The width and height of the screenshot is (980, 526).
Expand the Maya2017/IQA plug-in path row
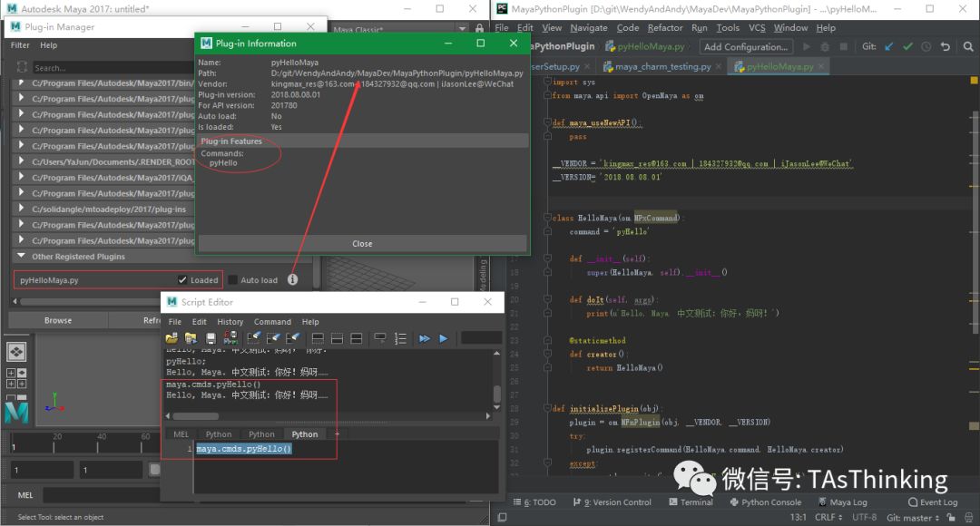[21, 177]
